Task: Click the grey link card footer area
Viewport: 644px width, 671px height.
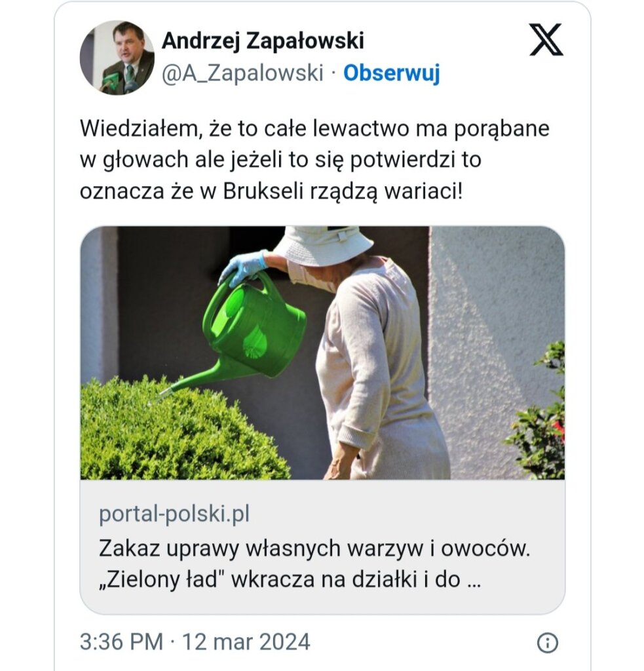Action: (x=322, y=547)
